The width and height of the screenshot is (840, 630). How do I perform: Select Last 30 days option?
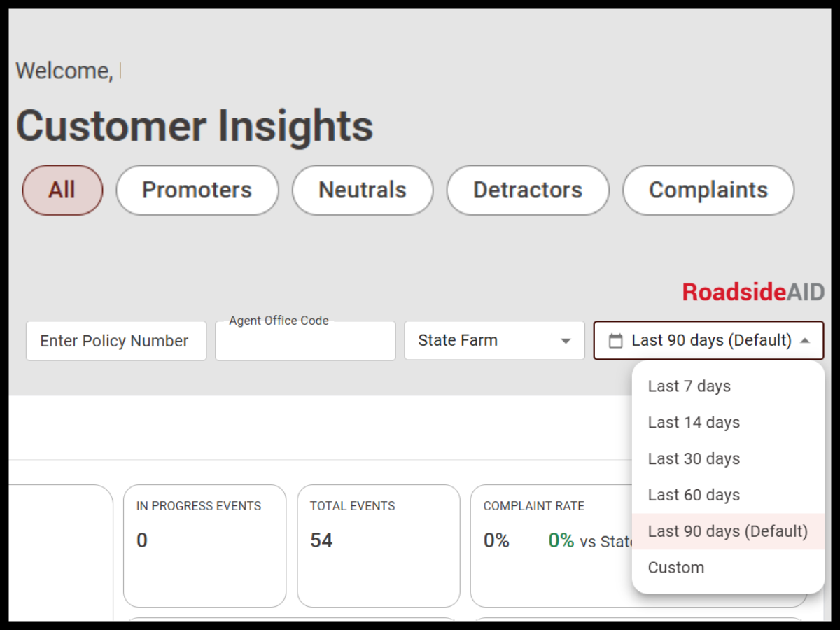694,458
